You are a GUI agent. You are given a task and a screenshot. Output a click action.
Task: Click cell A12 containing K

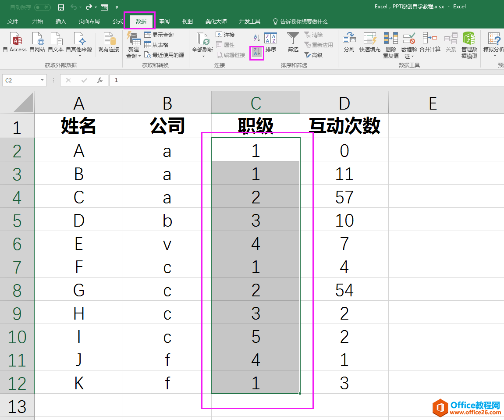(79, 382)
